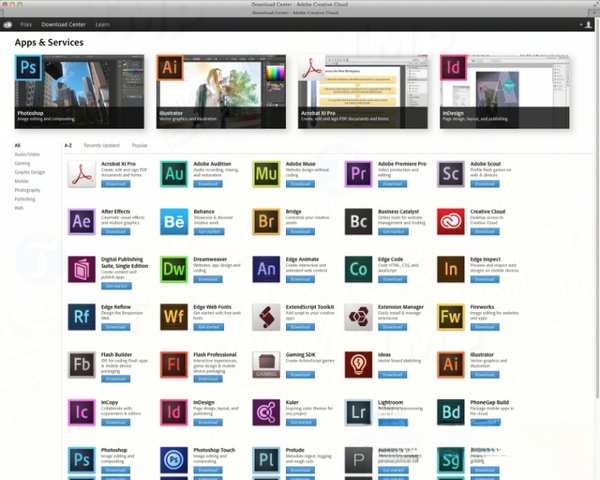
Task: Open the user account dropdown
Action: pos(586,24)
